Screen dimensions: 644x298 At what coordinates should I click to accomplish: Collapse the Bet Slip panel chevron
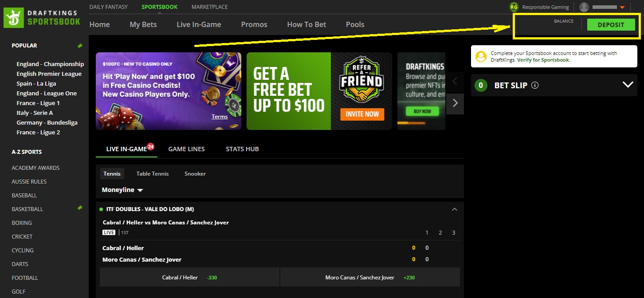[627, 84]
